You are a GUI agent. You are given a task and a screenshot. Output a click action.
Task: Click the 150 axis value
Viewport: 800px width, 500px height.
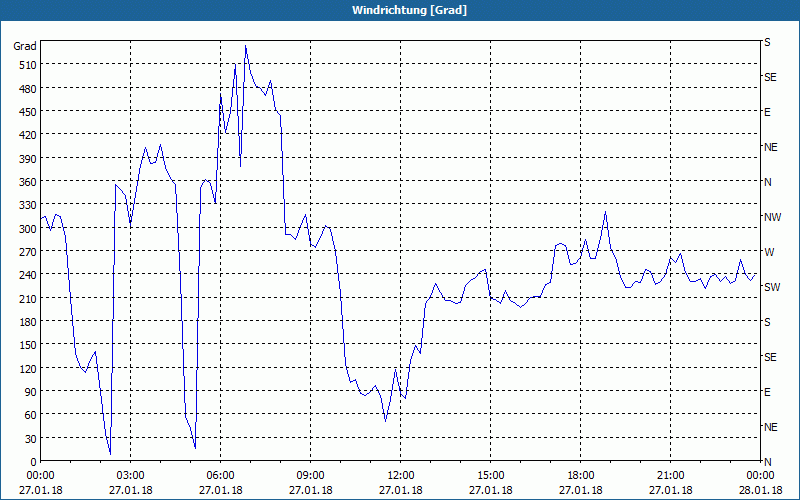(29, 345)
